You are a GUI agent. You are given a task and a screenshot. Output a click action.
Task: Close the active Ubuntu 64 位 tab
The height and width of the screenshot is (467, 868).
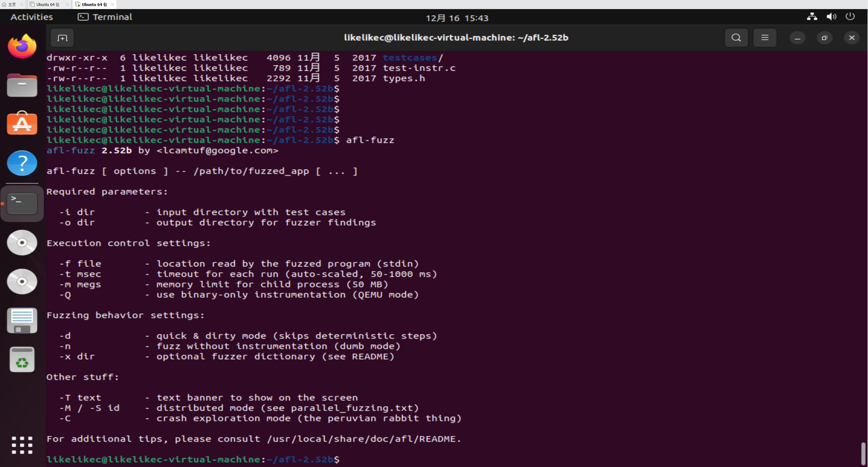(113, 4)
